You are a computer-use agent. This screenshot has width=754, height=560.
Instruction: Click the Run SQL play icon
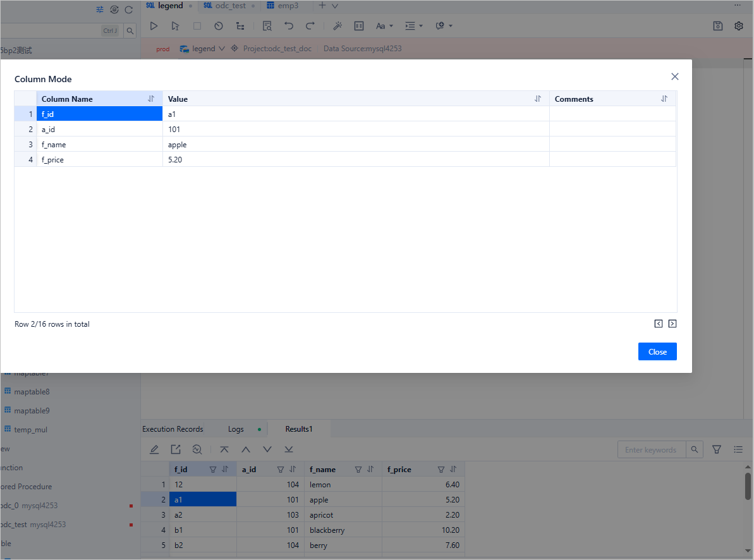tap(154, 26)
